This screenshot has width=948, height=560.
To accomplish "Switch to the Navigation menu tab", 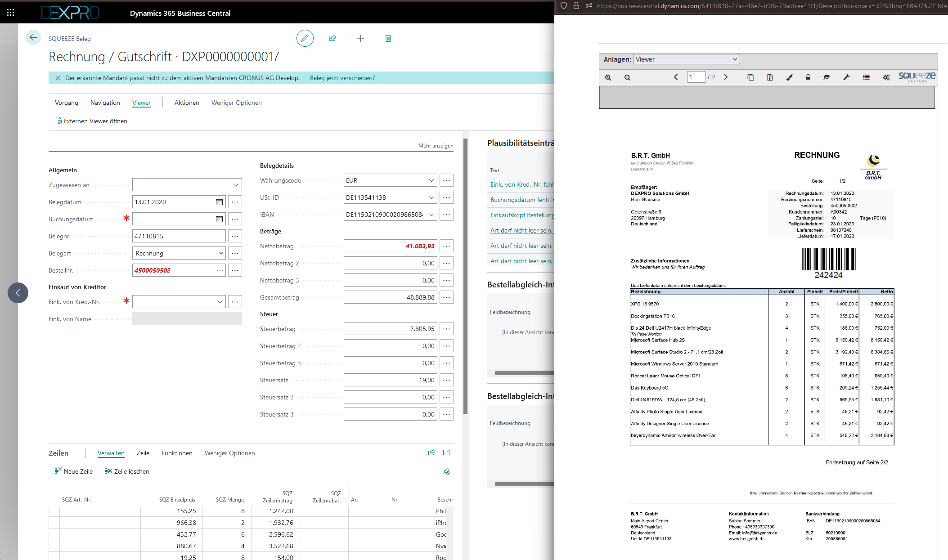I will pos(105,103).
